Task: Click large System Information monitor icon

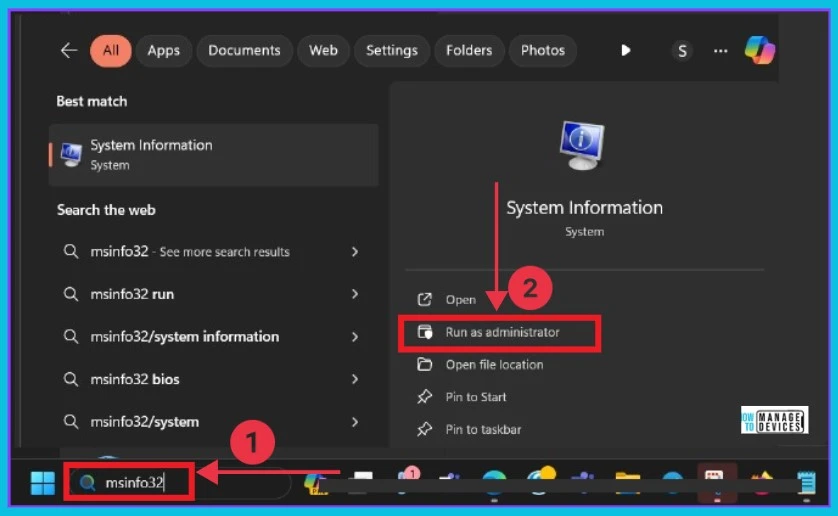Action: coord(583,145)
